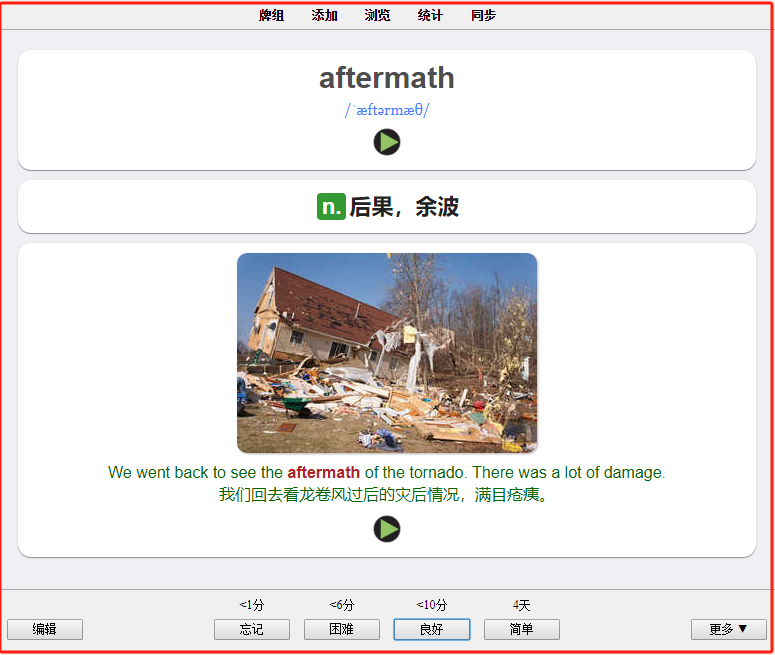
Task: Rate the card as 困难
Action: [x=342, y=629]
